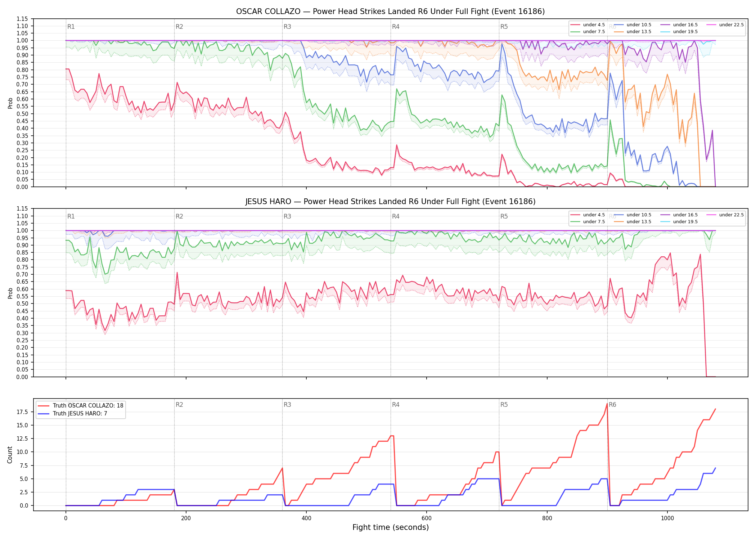
Task: Click the '600' tick on fight time axis
Action: (x=427, y=518)
